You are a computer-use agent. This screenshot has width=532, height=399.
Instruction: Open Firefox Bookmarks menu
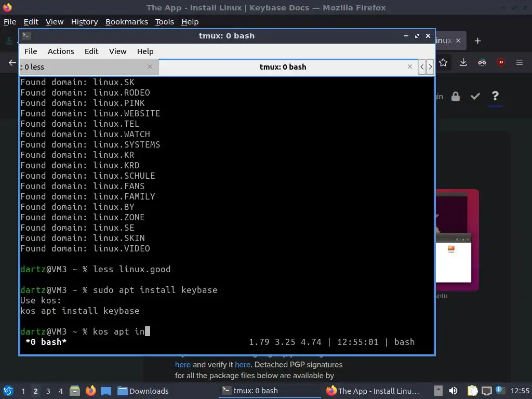127,22
